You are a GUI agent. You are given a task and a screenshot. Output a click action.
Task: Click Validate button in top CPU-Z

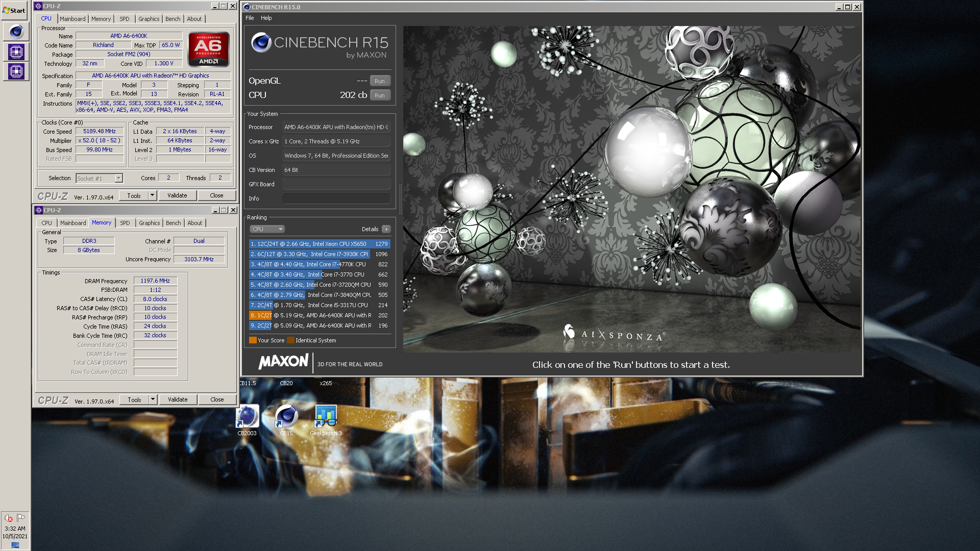point(178,195)
